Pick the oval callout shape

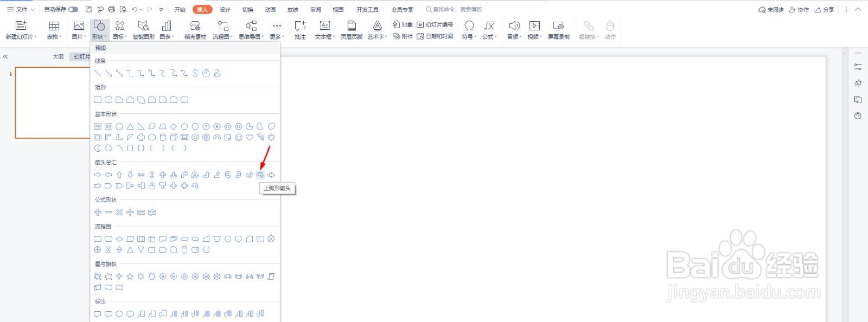click(x=119, y=314)
